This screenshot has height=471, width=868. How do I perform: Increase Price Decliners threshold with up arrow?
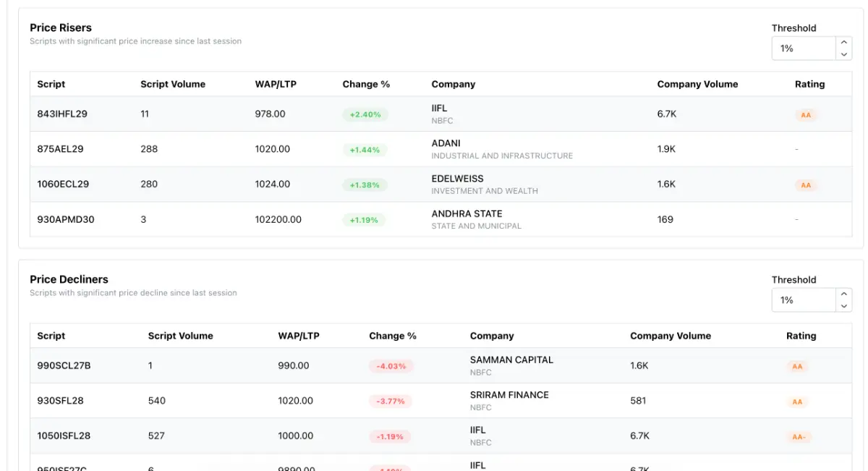[843, 294]
